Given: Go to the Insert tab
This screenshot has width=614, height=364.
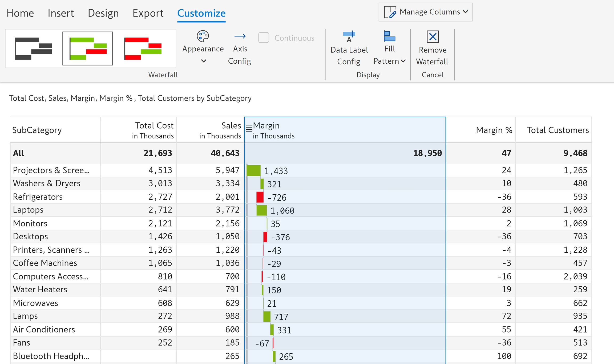Looking at the screenshot, I should tap(61, 13).
